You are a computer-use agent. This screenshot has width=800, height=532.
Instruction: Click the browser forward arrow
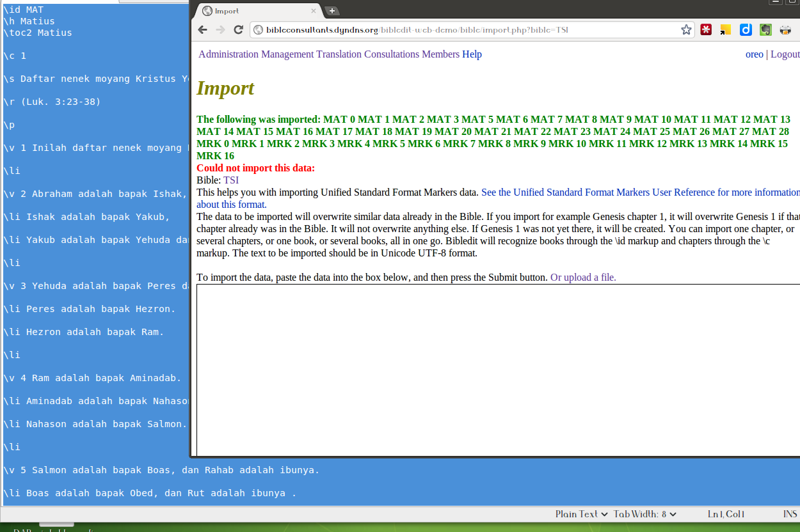point(221,30)
